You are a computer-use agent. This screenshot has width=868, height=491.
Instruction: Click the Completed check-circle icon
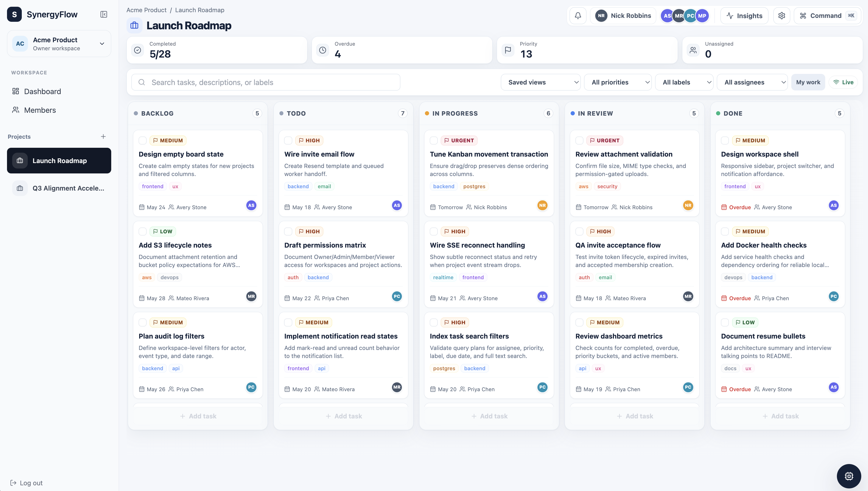[138, 50]
